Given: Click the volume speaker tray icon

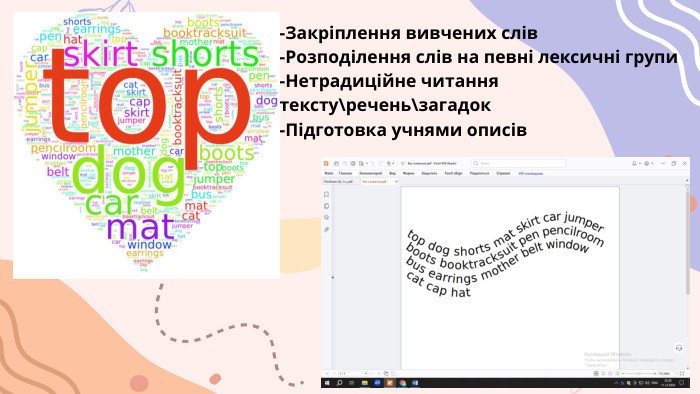Looking at the screenshot, I should coord(648,383).
